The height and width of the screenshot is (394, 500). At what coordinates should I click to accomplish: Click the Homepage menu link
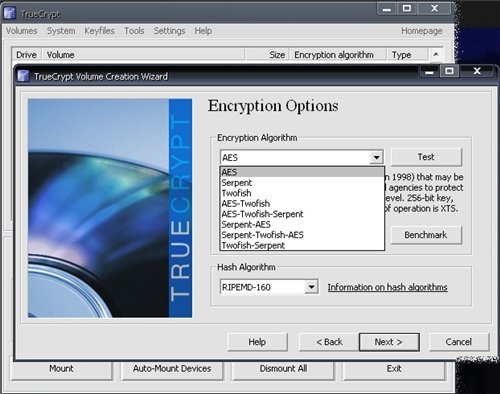point(422,31)
